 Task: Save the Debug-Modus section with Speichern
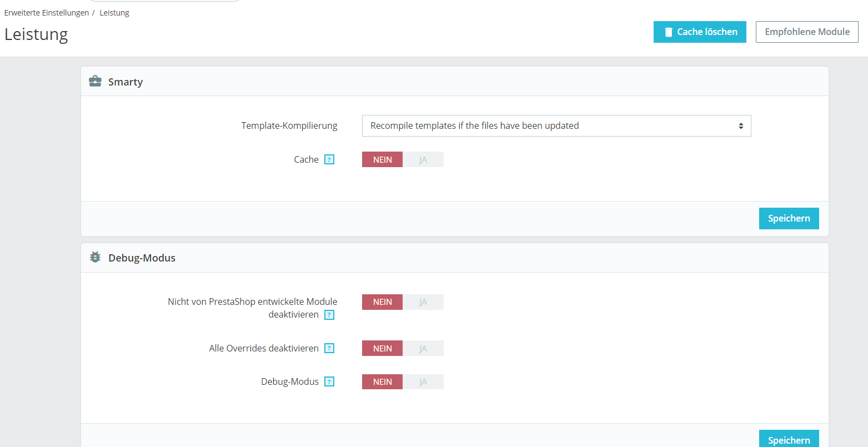pos(789,438)
